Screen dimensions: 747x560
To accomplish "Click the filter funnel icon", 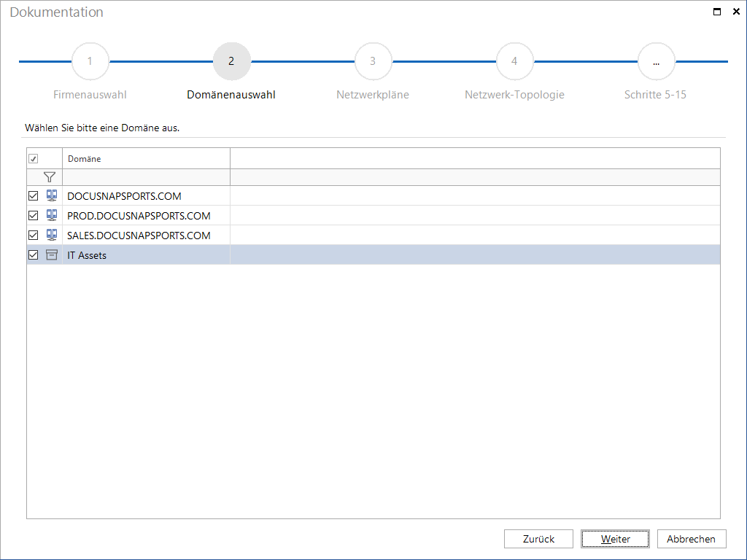I will click(50, 177).
